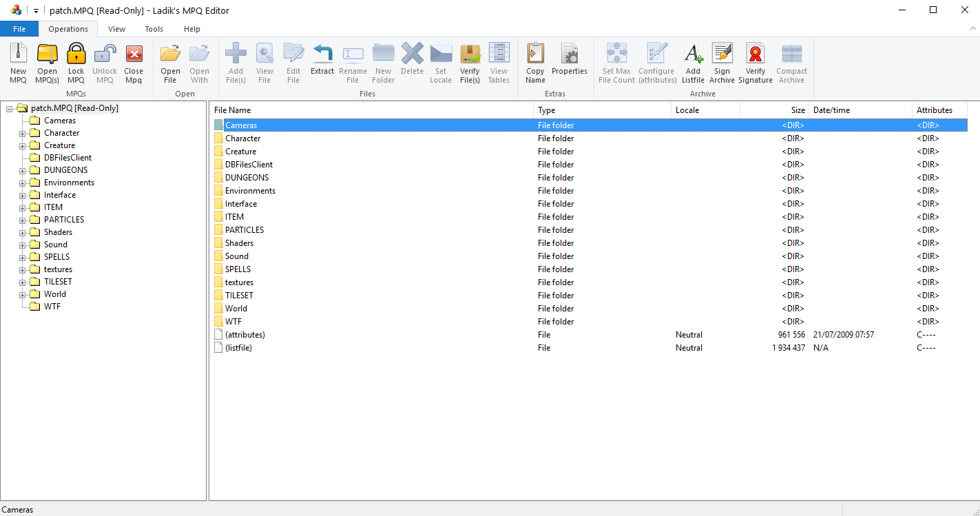Click the Add File(s) plus icon

(236, 54)
